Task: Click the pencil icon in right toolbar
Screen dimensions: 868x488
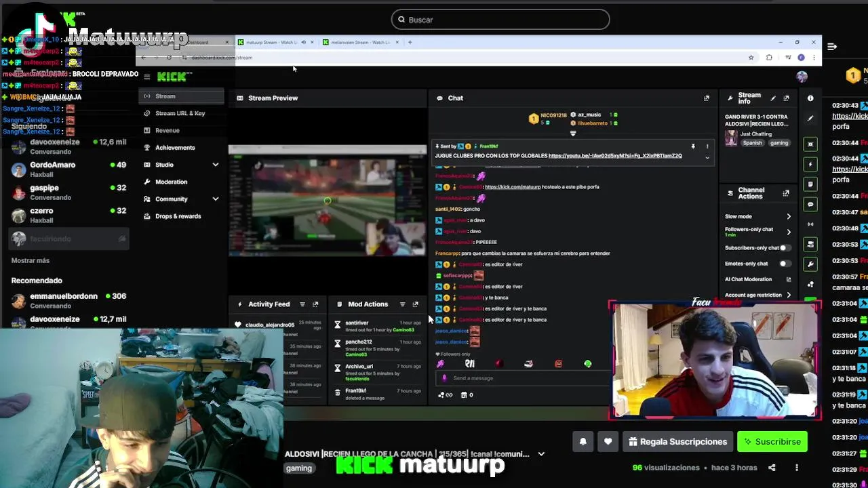Action: 810,119
